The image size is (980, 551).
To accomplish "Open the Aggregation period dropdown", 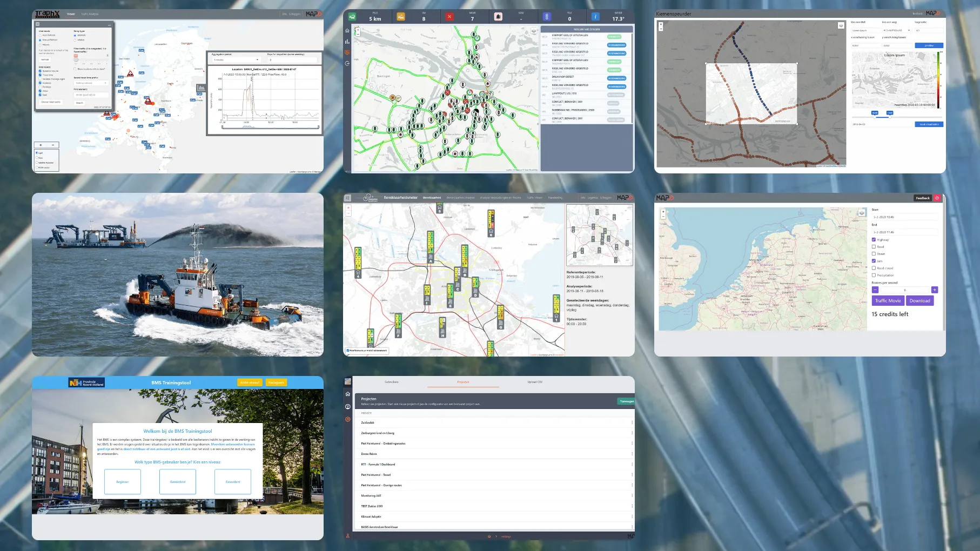I will 236,60.
